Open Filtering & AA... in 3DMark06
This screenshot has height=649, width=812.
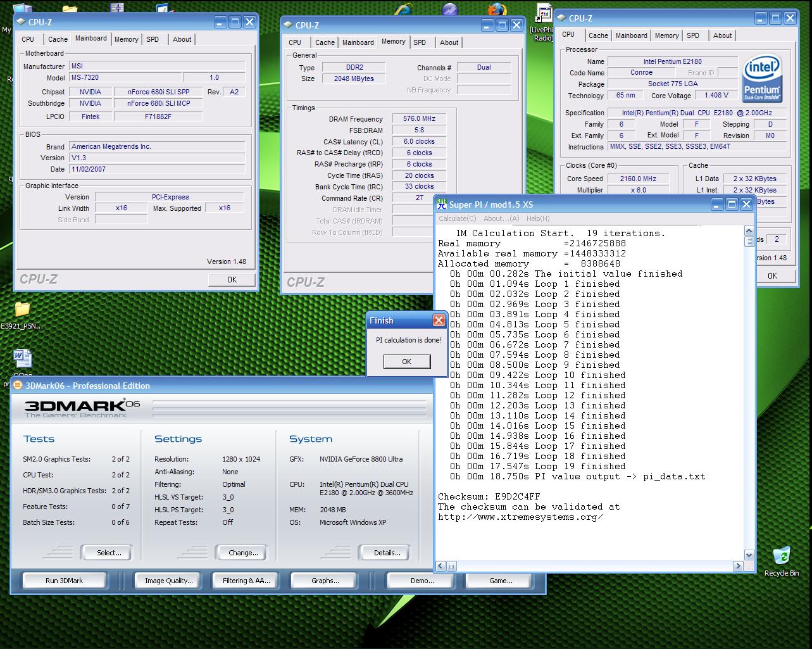coord(246,581)
